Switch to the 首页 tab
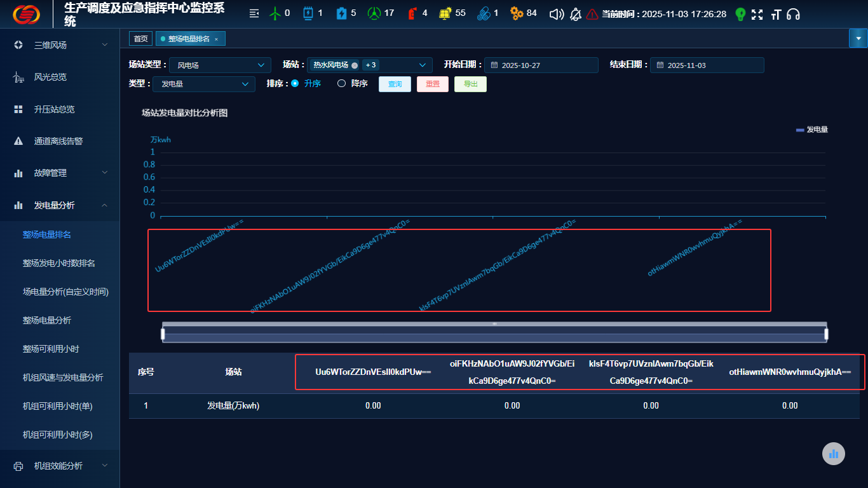Image resolution: width=868 pixels, height=488 pixels. click(140, 39)
